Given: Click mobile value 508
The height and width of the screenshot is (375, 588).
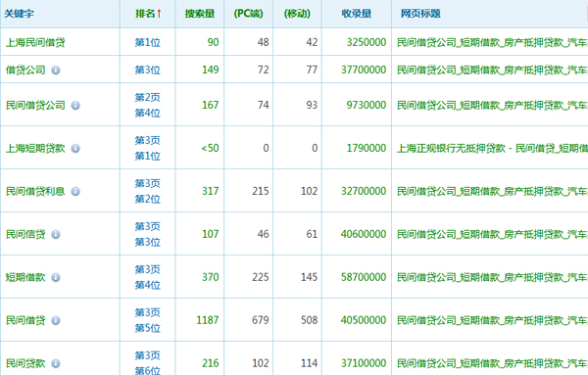Looking at the screenshot, I should (x=309, y=321).
